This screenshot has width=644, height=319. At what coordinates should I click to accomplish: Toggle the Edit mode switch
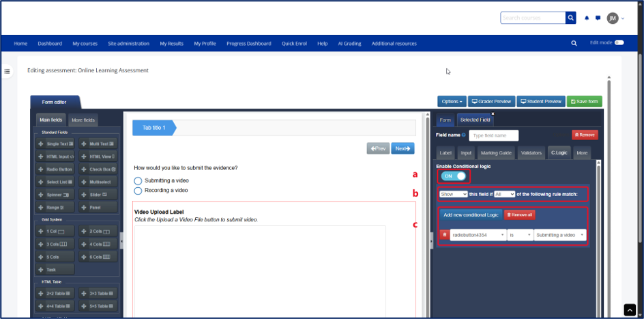(619, 43)
